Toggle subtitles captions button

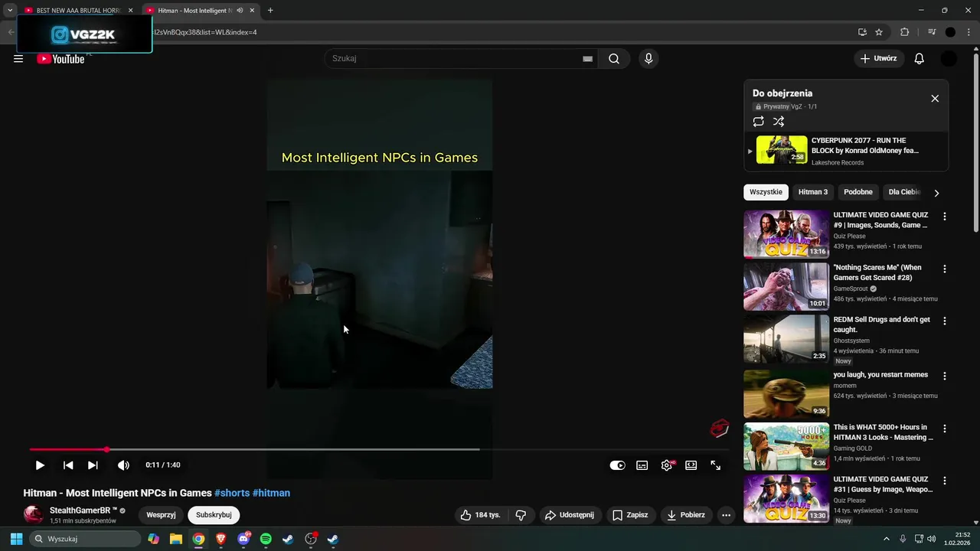[x=642, y=465]
